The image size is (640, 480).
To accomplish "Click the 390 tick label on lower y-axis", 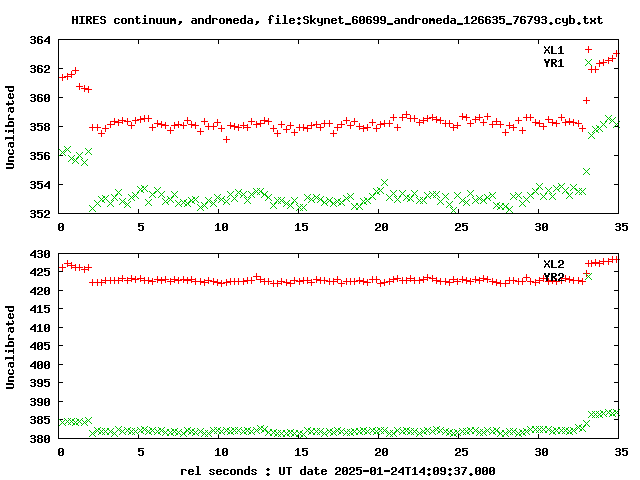I will coord(40,402).
